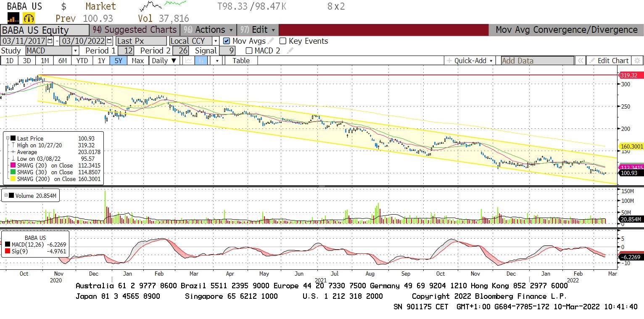This screenshot has height=319, width=644.
Task: Click the Add Data input field
Action: pyautogui.click(x=538, y=61)
